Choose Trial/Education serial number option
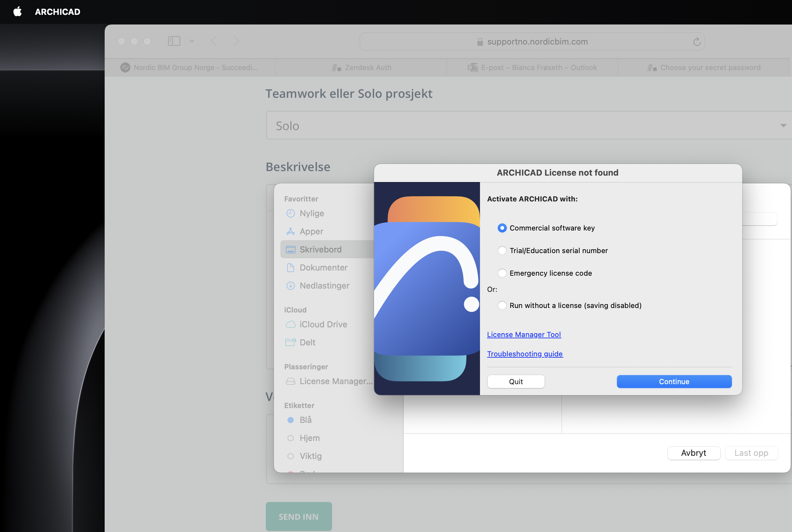The height and width of the screenshot is (532, 792). click(502, 251)
